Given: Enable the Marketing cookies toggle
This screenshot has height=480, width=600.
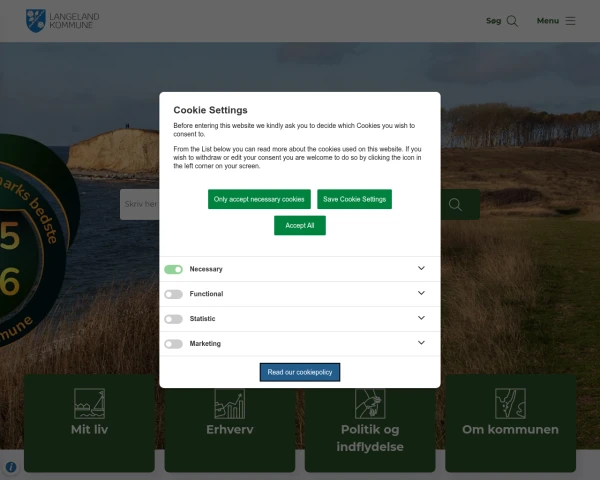Looking at the screenshot, I should tap(174, 344).
